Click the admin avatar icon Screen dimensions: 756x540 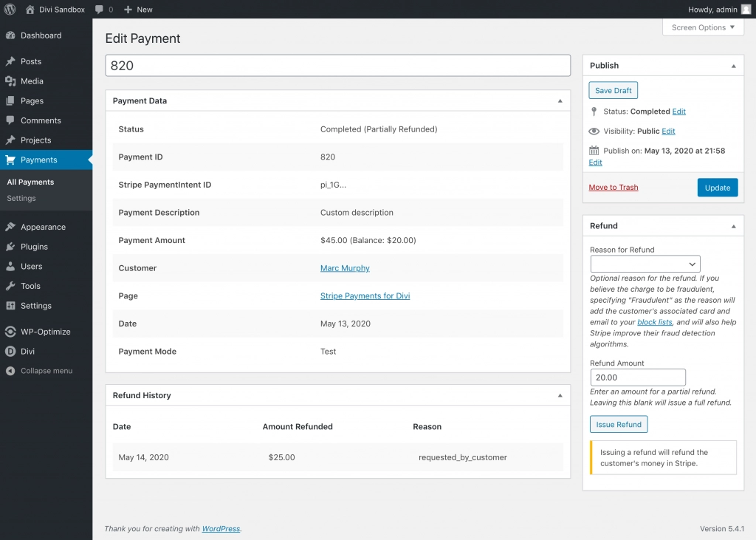(x=746, y=9)
